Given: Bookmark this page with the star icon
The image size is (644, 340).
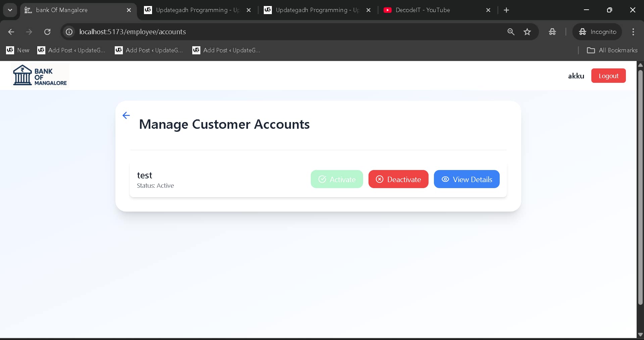Looking at the screenshot, I should pos(527,32).
